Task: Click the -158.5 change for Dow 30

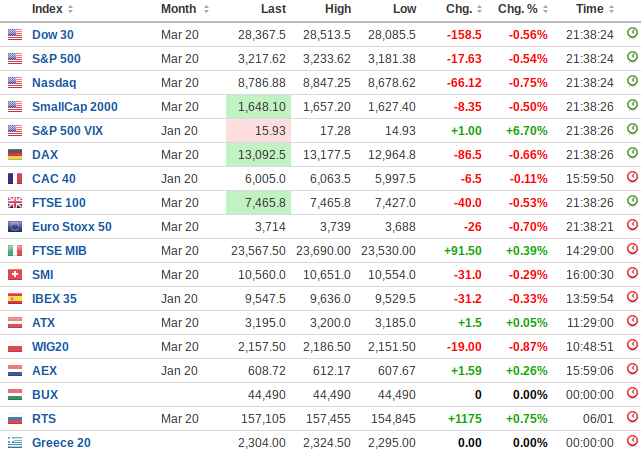Action: coord(464,35)
